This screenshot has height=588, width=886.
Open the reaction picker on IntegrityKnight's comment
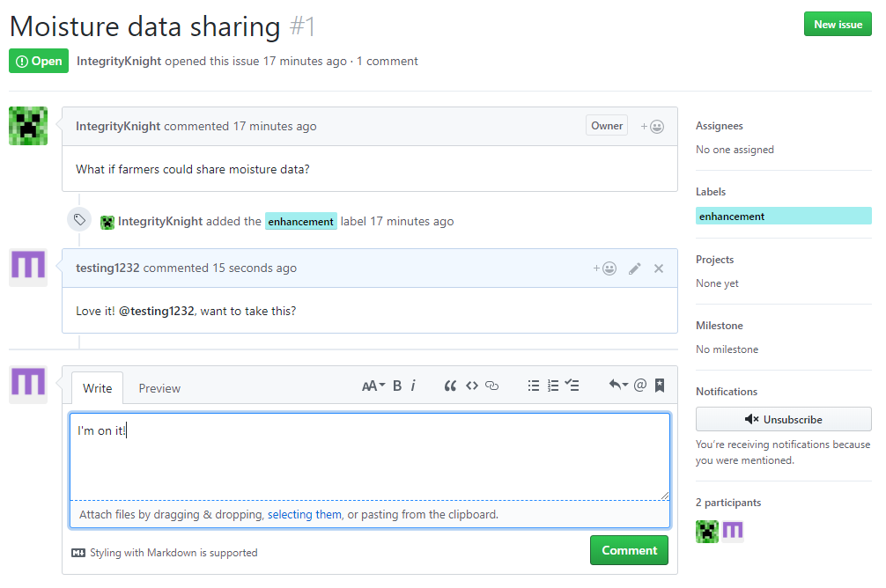click(x=652, y=126)
